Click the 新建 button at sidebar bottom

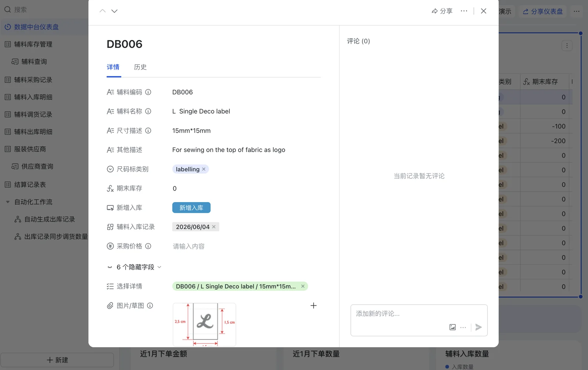tap(57, 360)
